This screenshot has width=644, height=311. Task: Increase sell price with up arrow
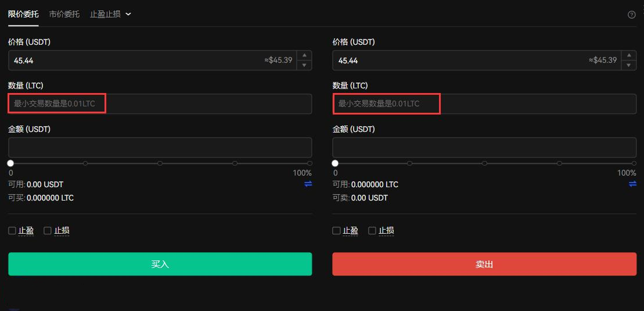tap(629, 55)
